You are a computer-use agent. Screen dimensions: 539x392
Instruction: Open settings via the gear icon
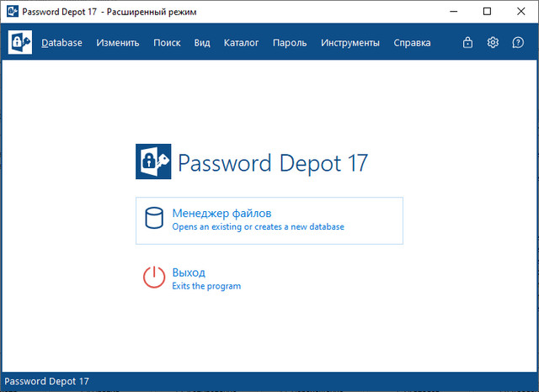(x=494, y=43)
